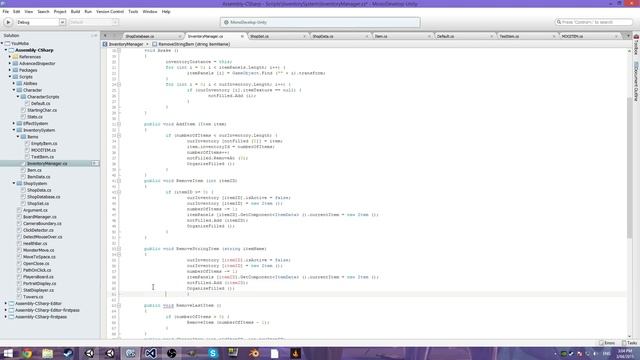Expand the References folder
The image size is (640, 360).
(10, 57)
